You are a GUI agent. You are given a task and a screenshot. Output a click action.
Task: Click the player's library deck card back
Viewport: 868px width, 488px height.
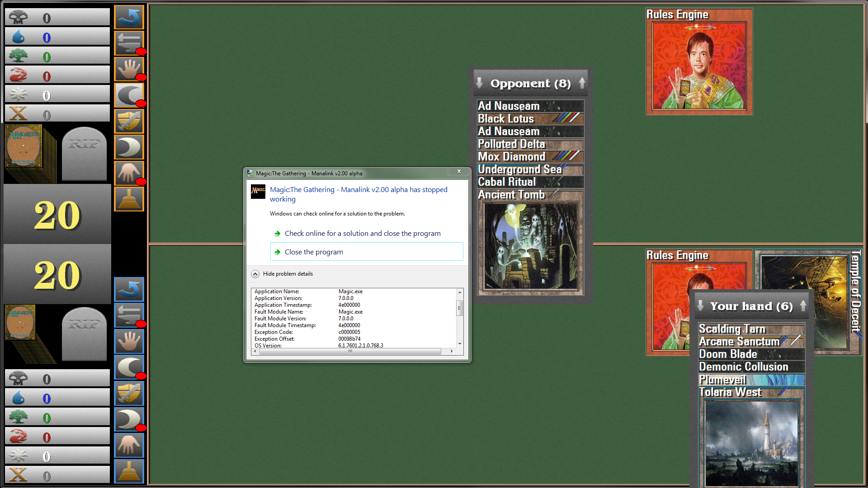pos(21,323)
